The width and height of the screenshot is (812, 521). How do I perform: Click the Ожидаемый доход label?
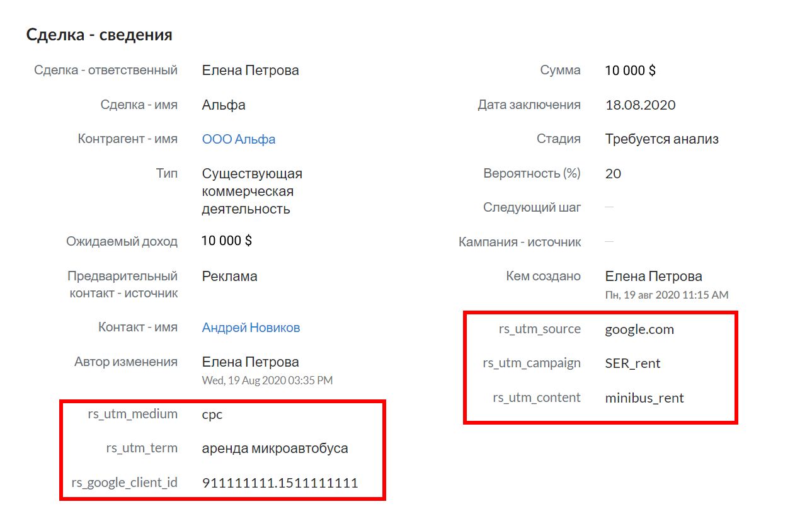[x=122, y=241]
